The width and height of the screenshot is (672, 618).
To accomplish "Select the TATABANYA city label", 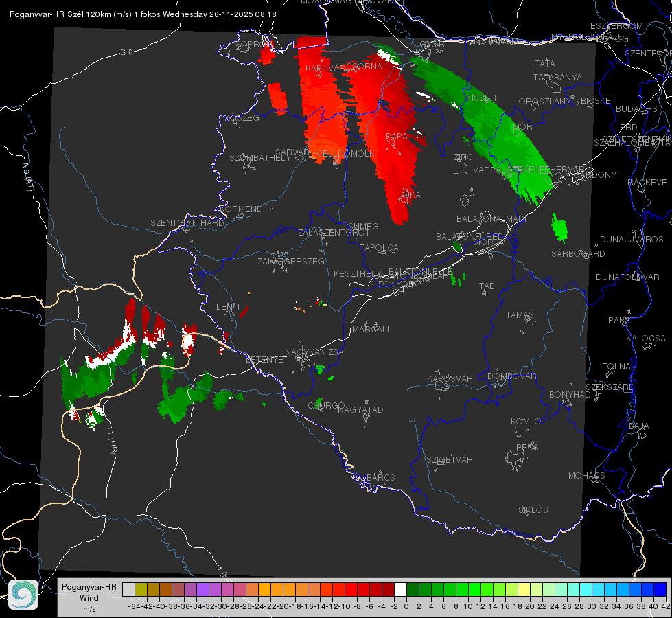I will point(557,77).
